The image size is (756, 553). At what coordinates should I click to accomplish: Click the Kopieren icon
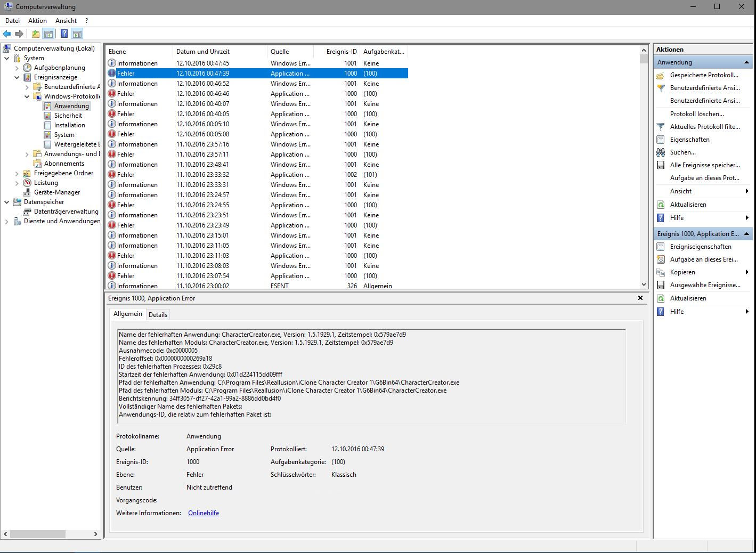(x=661, y=272)
